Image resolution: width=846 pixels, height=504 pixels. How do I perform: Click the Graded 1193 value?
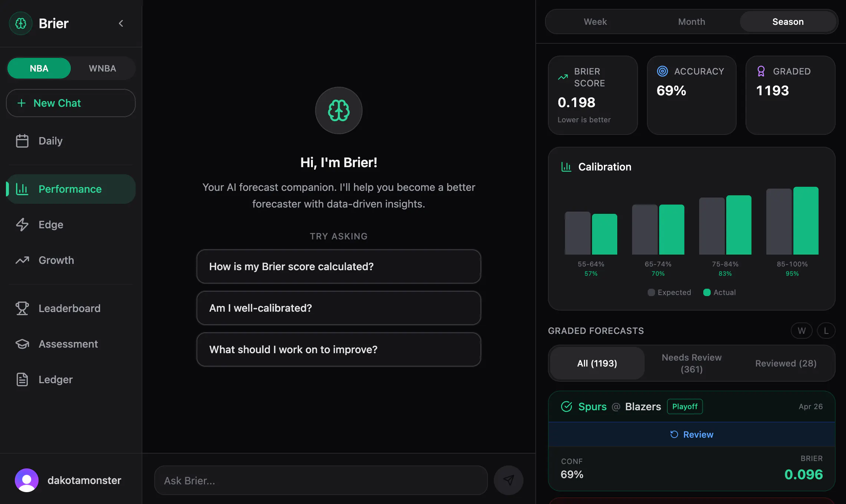click(x=773, y=90)
